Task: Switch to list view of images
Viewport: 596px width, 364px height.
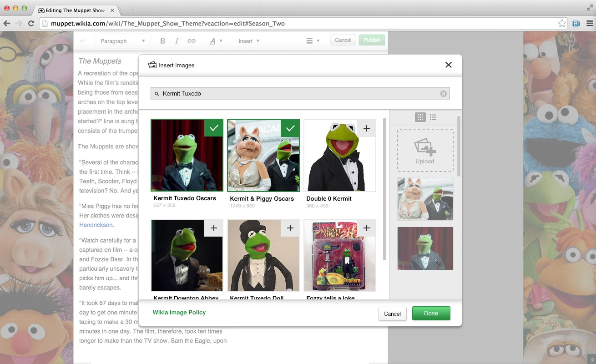Action: [433, 117]
